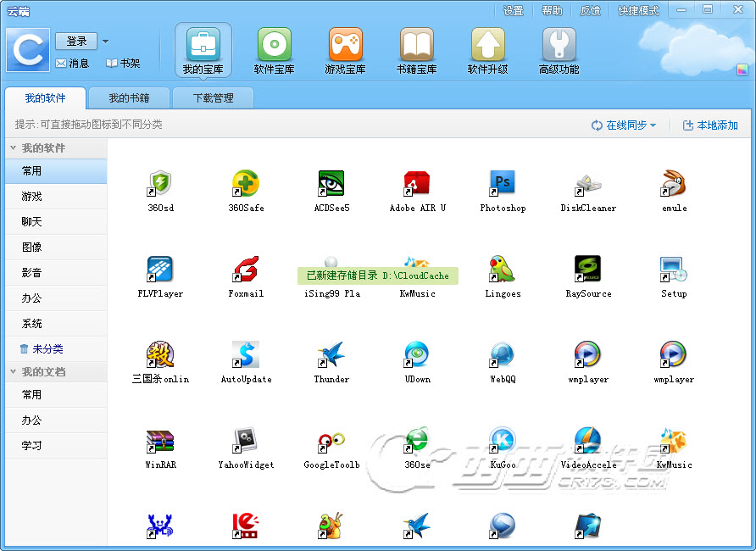The height and width of the screenshot is (551, 756).
Task: Collapse the 我的软件 sidebar group
Action: point(14,148)
